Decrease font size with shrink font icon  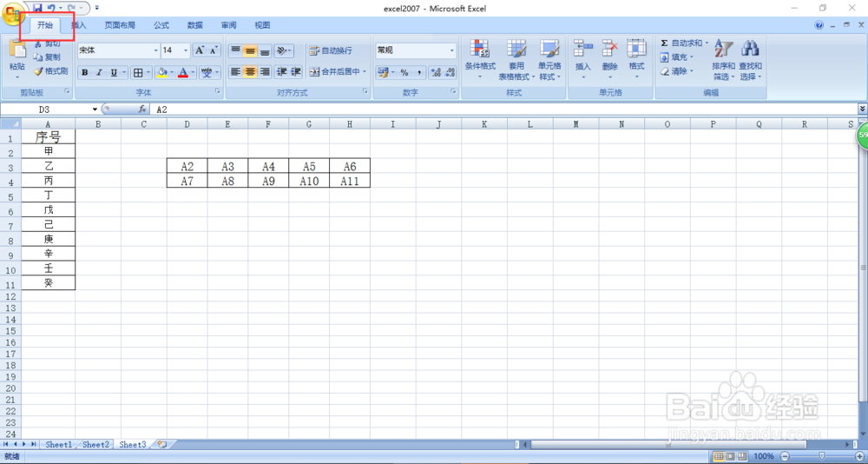[214, 50]
